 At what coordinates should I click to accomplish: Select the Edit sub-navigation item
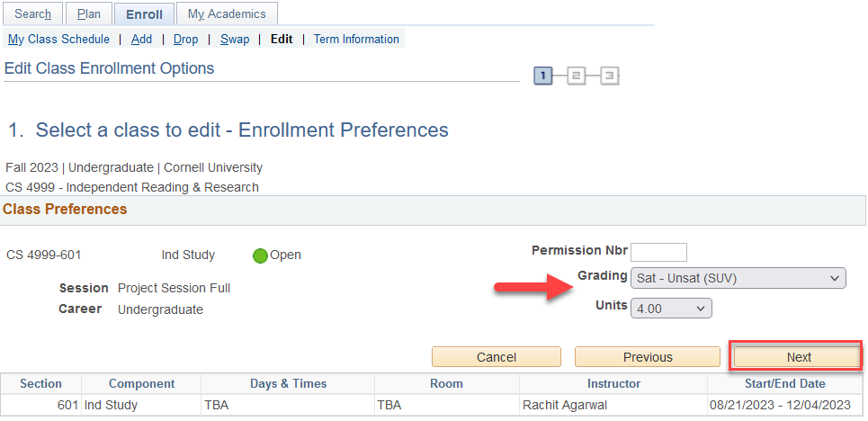coord(282,40)
